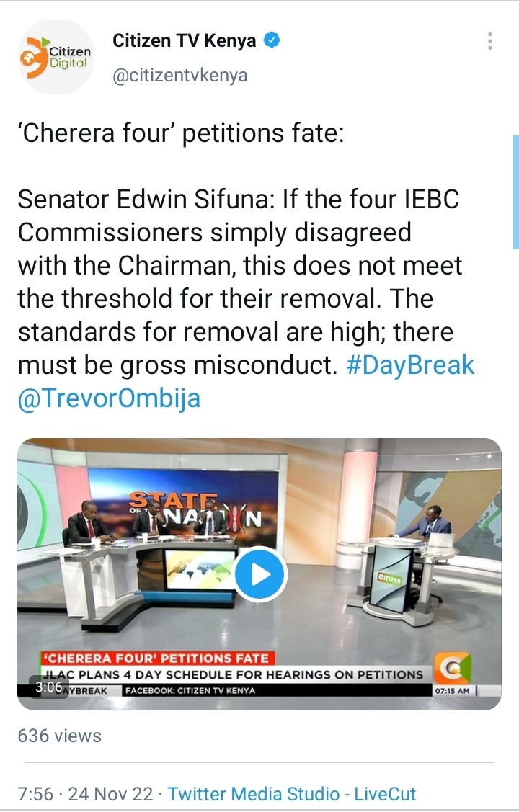
Task: Click the blue scrollbar on right edge
Action: [x=515, y=192]
